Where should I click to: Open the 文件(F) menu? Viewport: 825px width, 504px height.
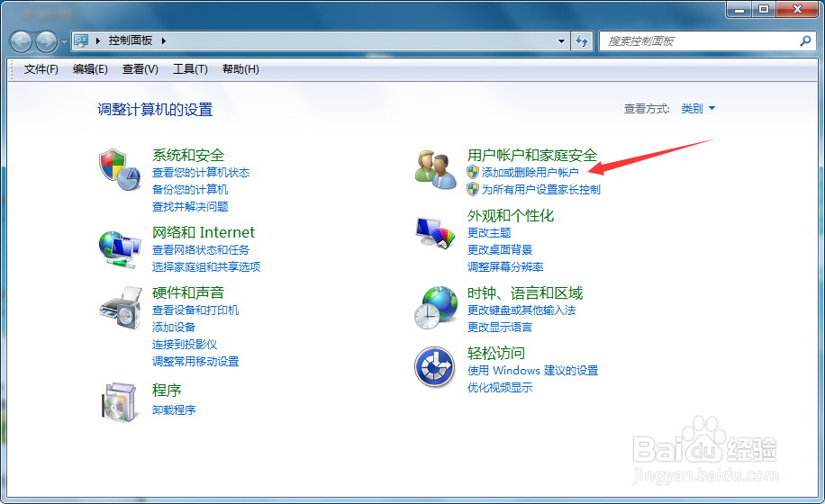pyautogui.click(x=41, y=69)
